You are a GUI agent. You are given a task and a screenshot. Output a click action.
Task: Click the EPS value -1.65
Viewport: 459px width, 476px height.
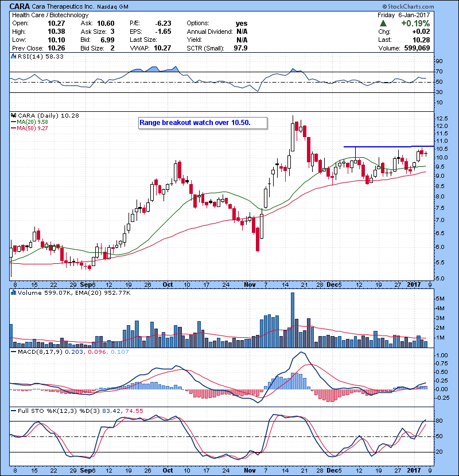tap(163, 32)
